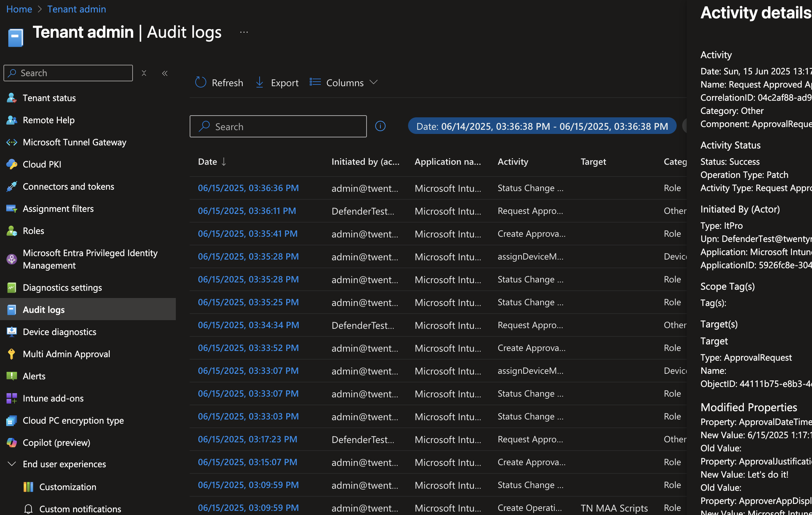Click the Multi Admin Approval key icon
This screenshot has height=515, width=812.
(x=12, y=354)
